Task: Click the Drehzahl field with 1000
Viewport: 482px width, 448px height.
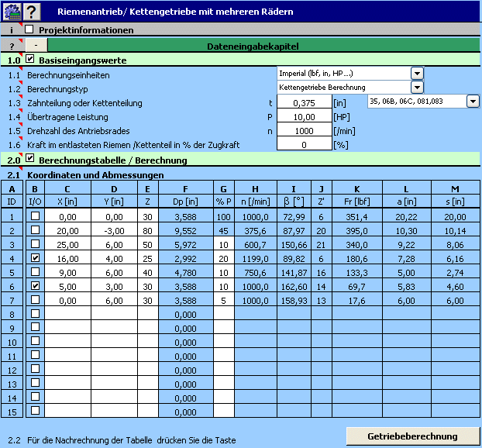Action: (x=305, y=131)
